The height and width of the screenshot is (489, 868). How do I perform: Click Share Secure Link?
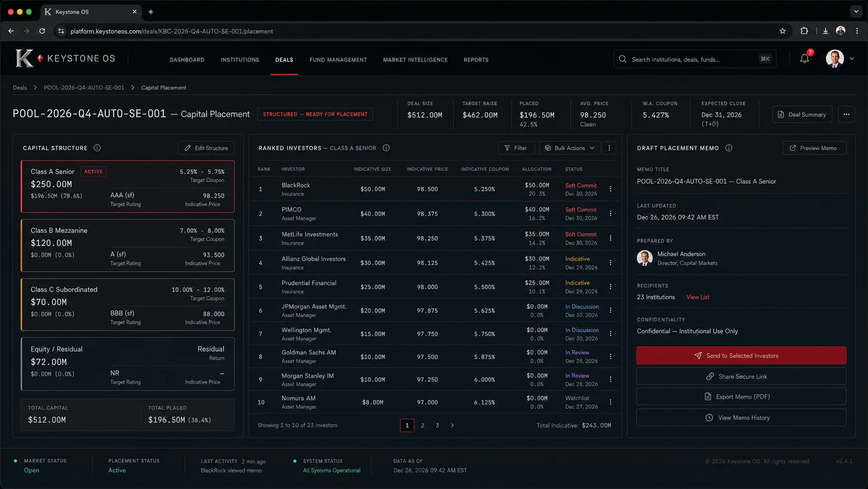pos(741,376)
